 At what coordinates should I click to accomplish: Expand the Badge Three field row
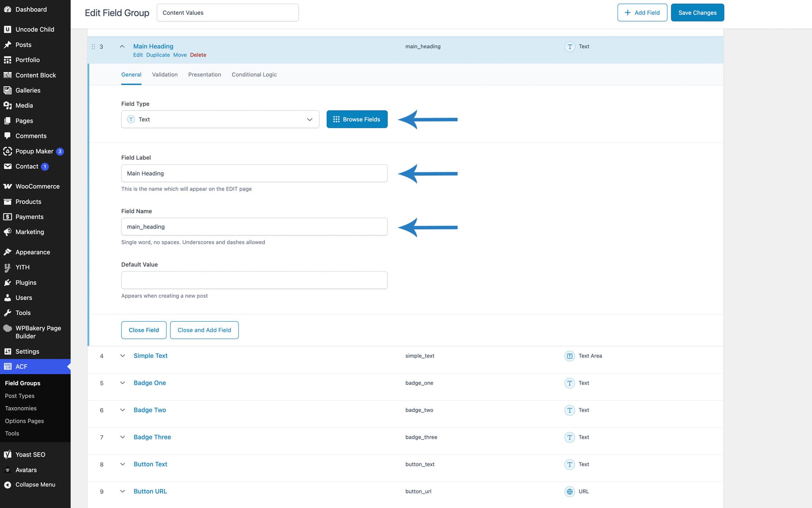[x=123, y=437]
